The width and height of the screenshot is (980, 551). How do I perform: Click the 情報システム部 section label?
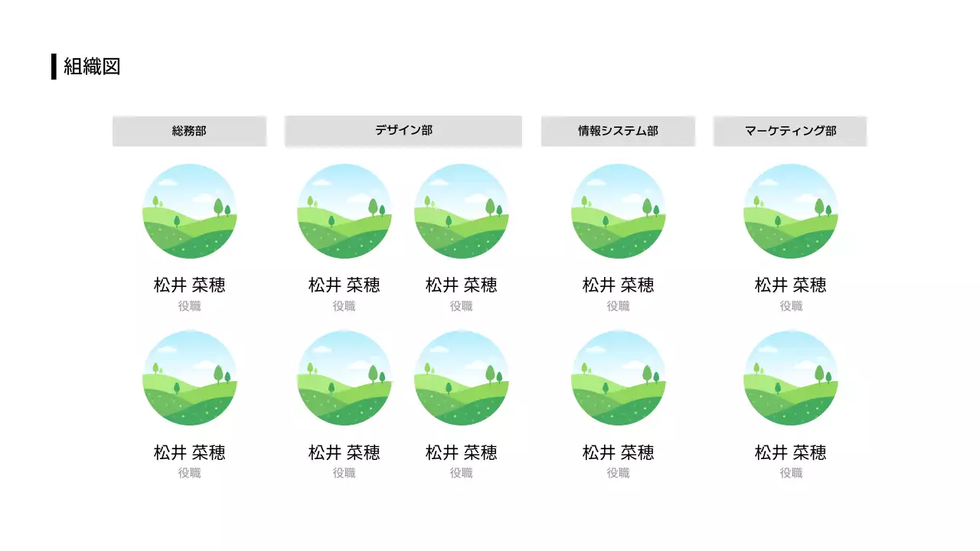pyautogui.click(x=619, y=130)
